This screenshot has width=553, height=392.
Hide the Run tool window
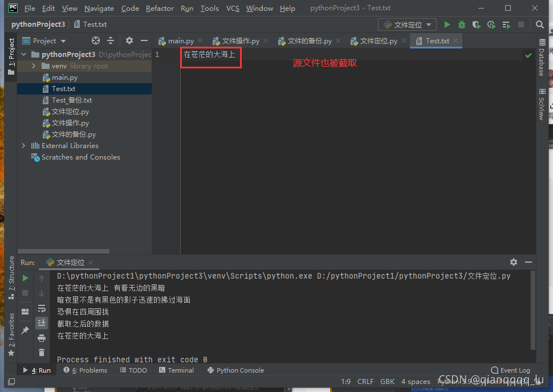528,262
